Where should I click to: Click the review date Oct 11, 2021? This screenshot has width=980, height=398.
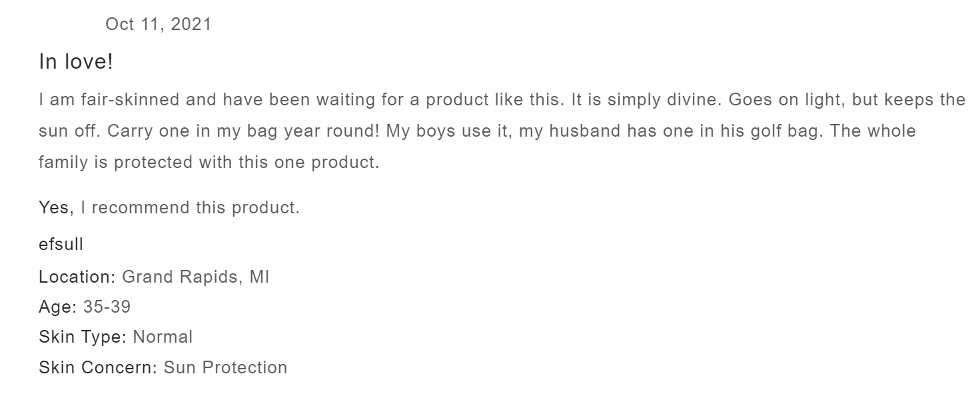pos(158,25)
